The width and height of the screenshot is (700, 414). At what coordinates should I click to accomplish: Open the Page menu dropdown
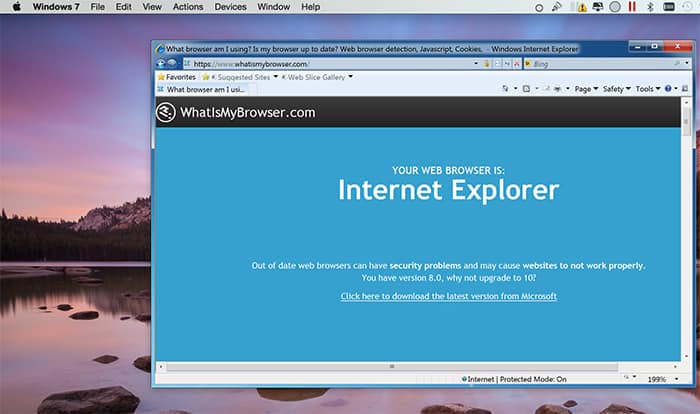pos(586,89)
